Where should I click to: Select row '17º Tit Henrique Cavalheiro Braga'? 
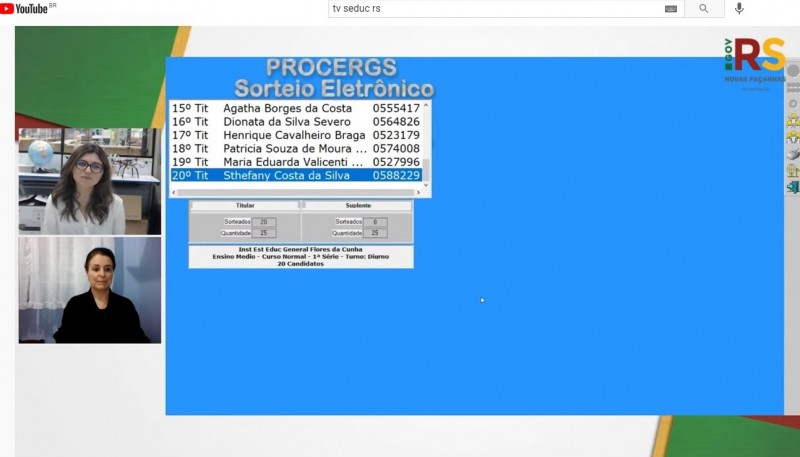click(x=296, y=135)
